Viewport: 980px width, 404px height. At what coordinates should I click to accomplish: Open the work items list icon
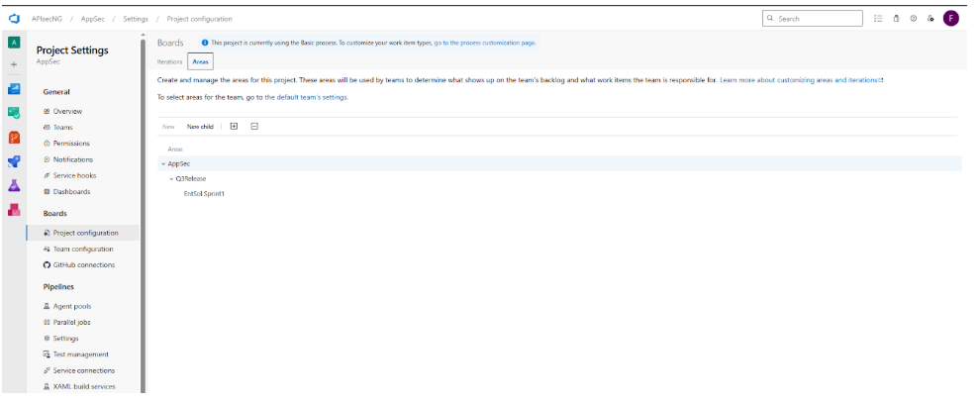[x=879, y=19]
